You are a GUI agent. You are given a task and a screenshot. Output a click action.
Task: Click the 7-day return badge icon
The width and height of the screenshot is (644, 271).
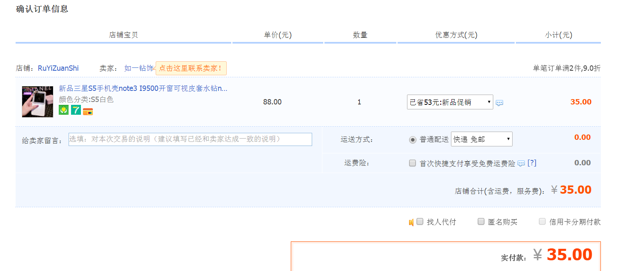(x=76, y=110)
